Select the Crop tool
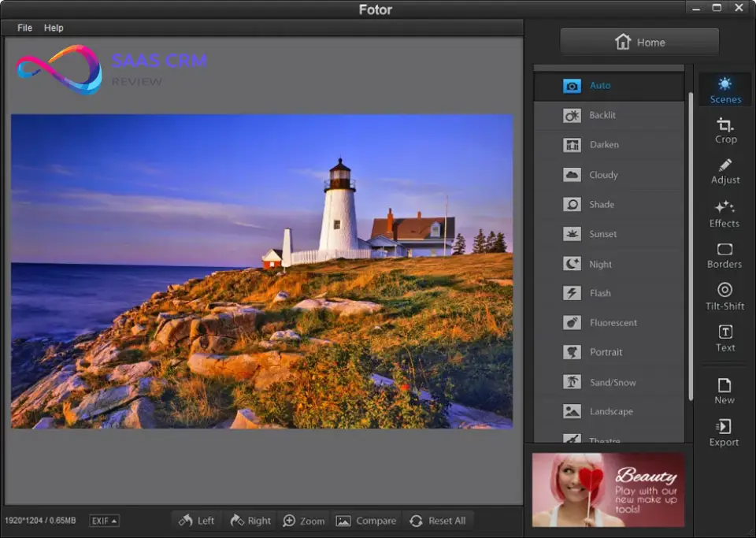This screenshot has height=538, width=756. coord(724,131)
